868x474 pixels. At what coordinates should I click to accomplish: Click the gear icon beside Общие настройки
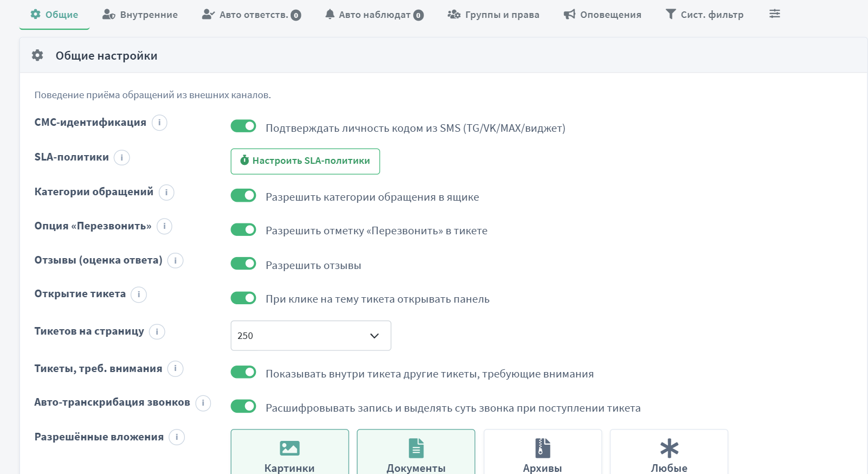(x=37, y=55)
